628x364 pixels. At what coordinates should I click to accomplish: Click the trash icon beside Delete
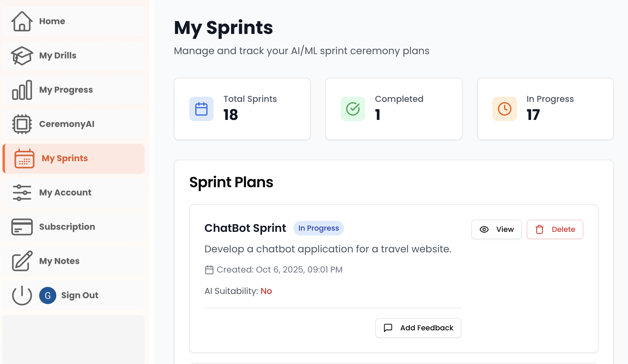point(539,229)
